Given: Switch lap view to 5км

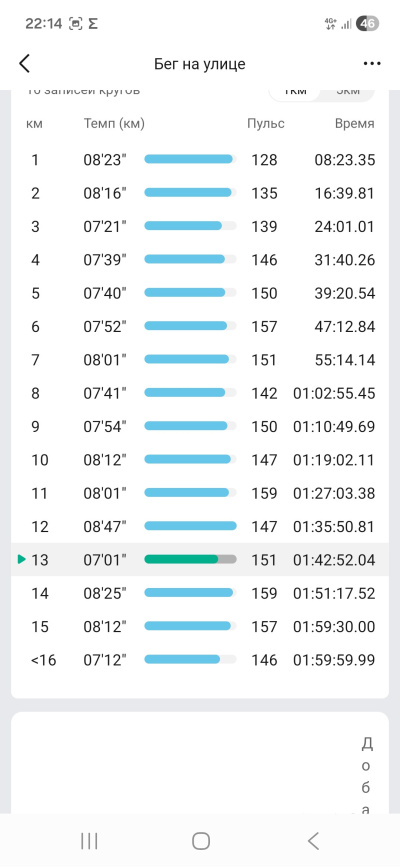Looking at the screenshot, I should [x=347, y=91].
